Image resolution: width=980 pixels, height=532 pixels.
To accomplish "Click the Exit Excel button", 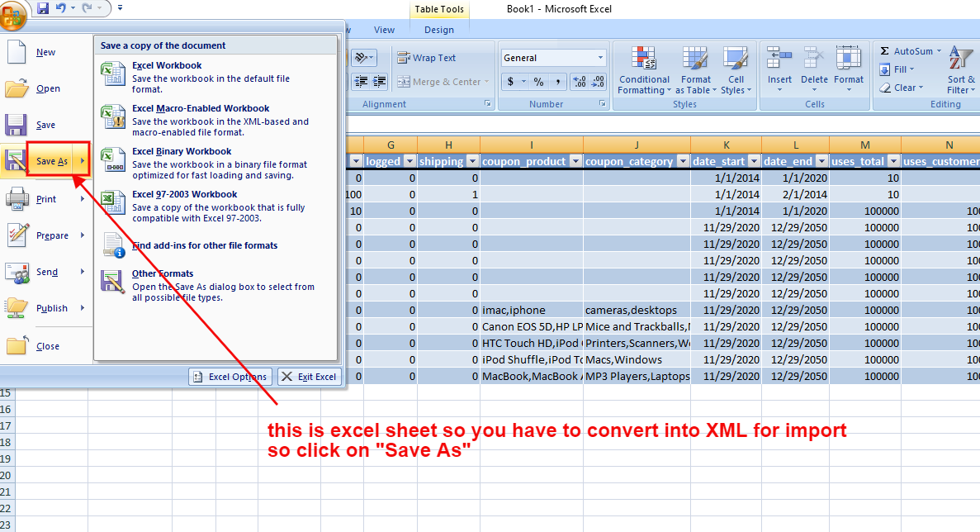I will click(310, 377).
